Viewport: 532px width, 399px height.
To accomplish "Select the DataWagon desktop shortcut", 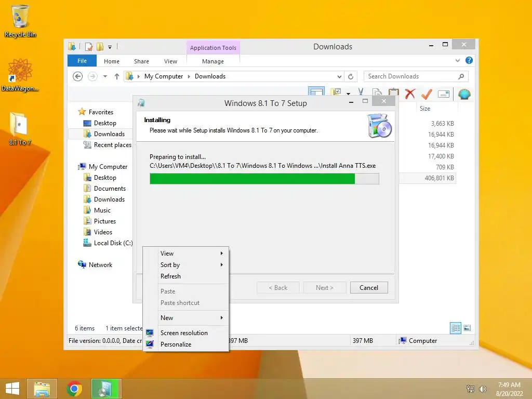I will pos(20,75).
